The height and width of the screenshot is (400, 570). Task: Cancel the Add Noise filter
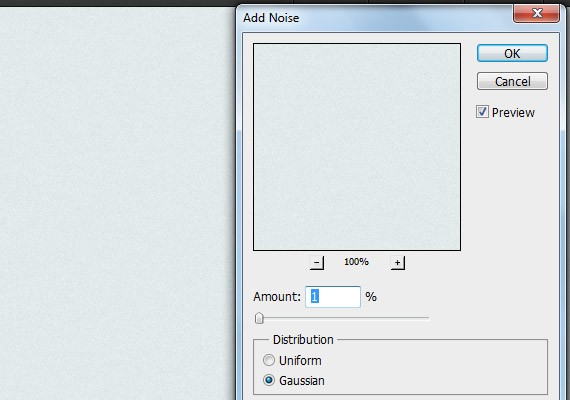(512, 81)
